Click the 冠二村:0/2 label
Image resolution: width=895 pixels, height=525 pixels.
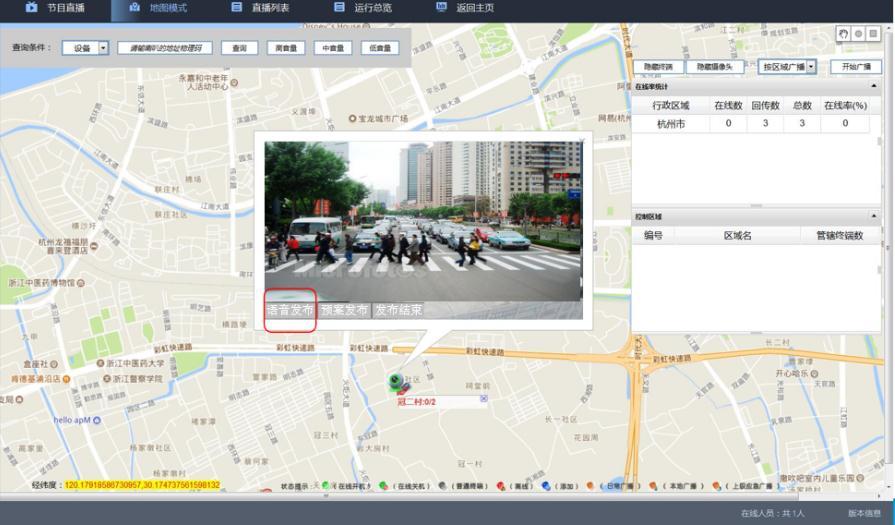point(417,402)
